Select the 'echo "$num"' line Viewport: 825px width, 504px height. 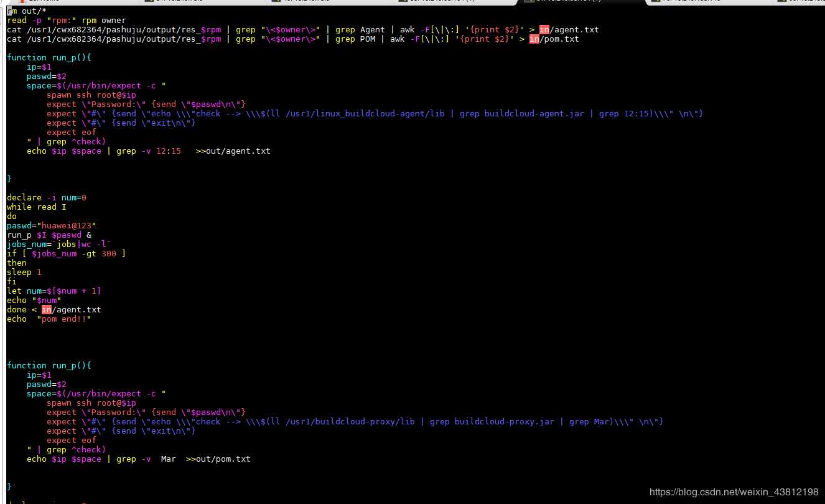(x=34, y=300)
